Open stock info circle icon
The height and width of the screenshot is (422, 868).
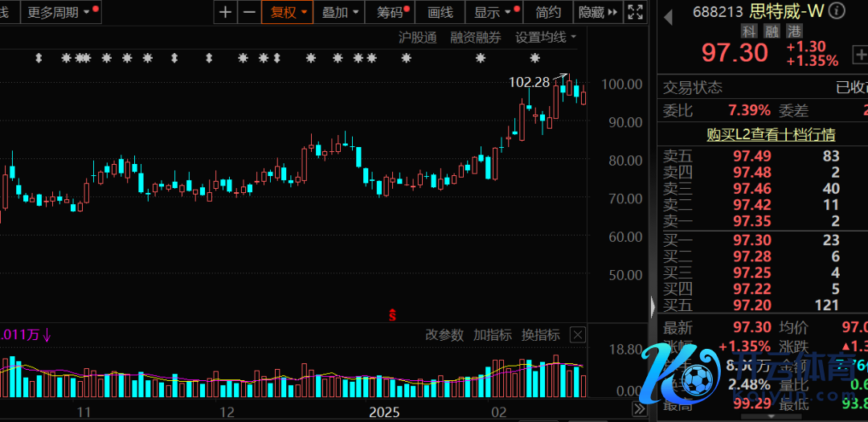click(x=837, y=10)
